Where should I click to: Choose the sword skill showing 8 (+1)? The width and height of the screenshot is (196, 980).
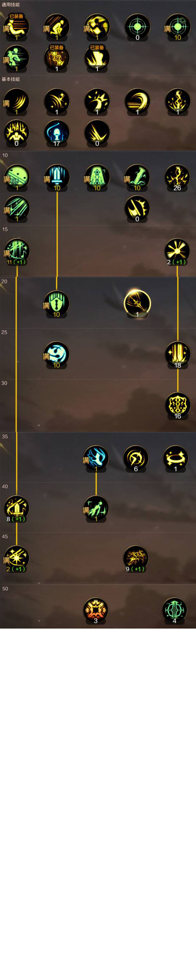[17, 509]
